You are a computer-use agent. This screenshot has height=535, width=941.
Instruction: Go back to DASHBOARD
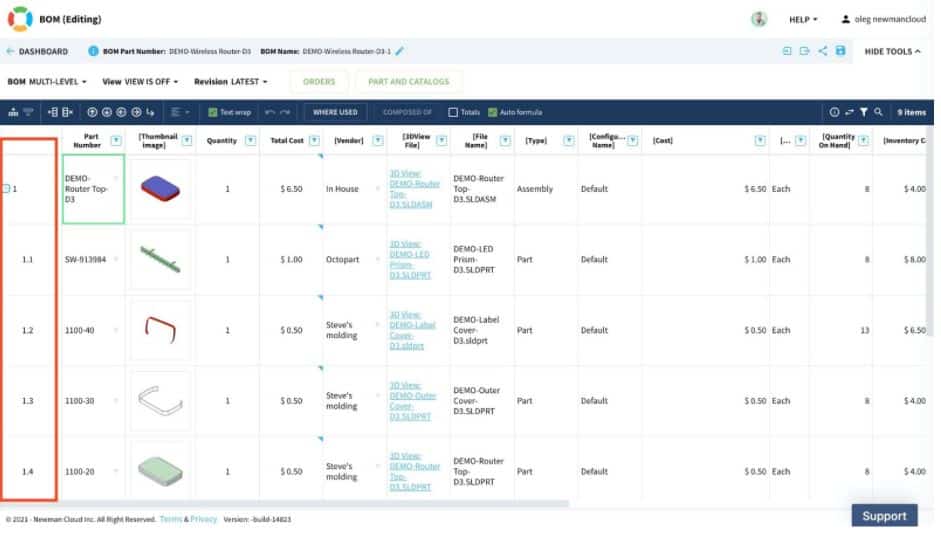tap(37, 52)
